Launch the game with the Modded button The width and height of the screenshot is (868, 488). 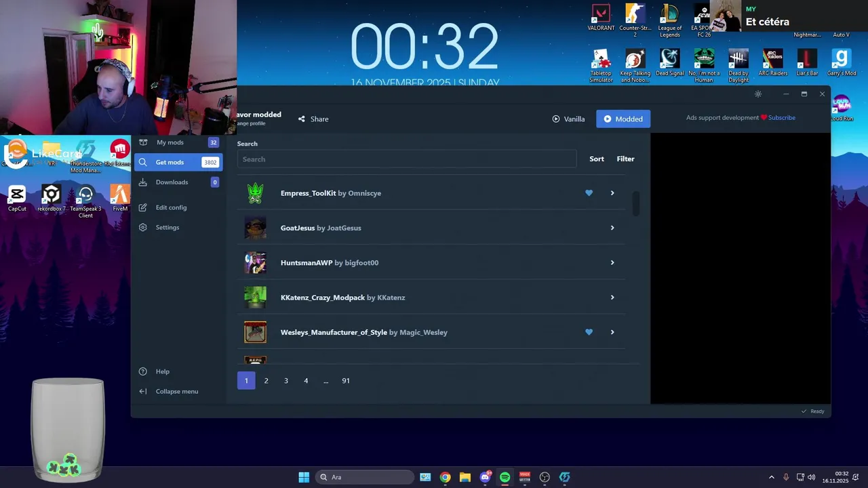pyautogui.click(x=623, y=119)
